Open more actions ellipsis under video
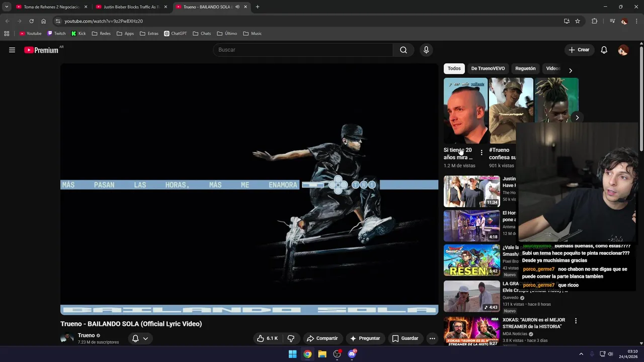The height and width of the screenshot is (362, 644). tap(432, 338)
